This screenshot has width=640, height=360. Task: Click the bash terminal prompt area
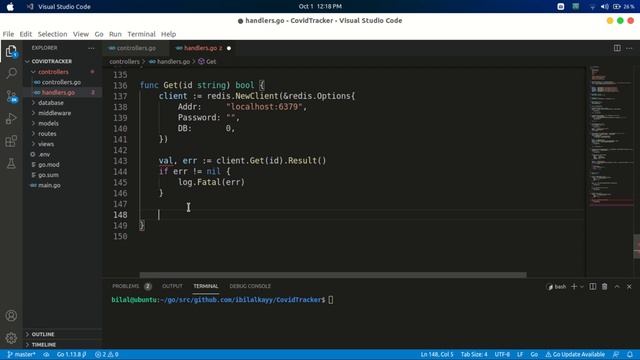point(222,300)
